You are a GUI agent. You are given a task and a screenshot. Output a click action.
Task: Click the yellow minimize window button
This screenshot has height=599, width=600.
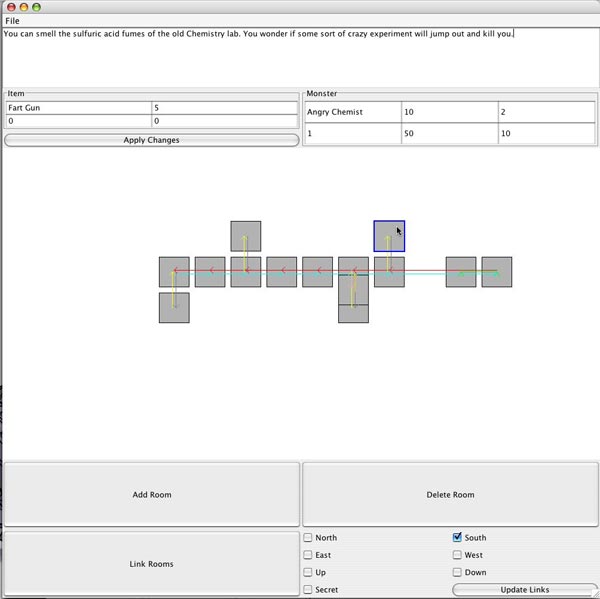pyautogui.click(x=24, y=7)
